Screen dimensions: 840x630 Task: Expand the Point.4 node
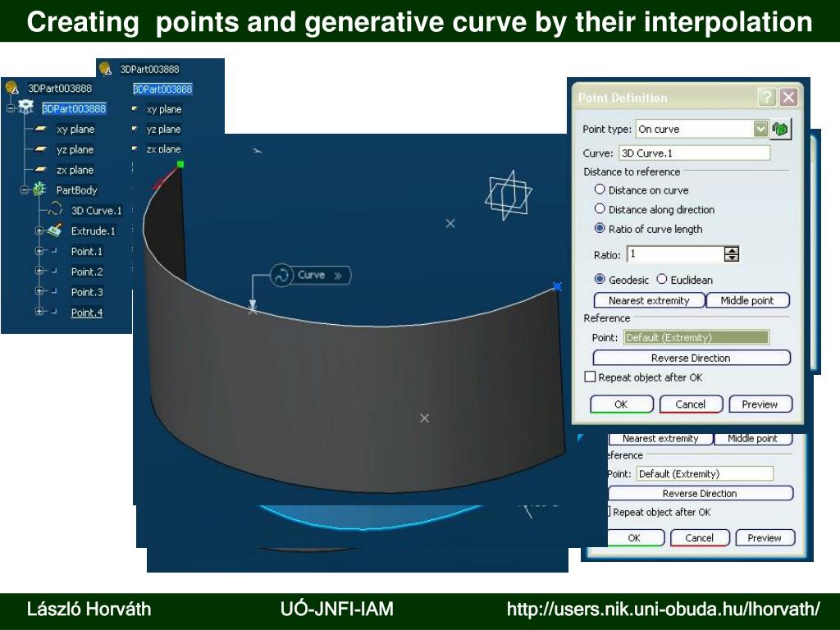[39, 311]
